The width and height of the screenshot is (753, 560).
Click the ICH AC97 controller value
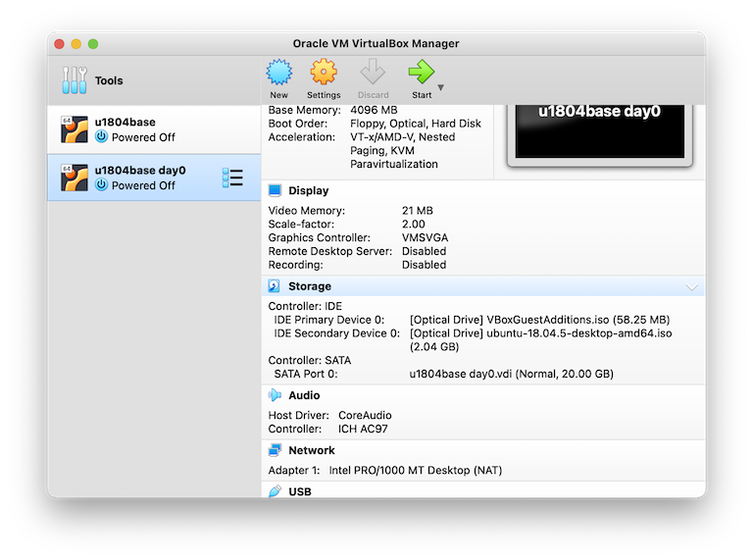pos(363,429)
